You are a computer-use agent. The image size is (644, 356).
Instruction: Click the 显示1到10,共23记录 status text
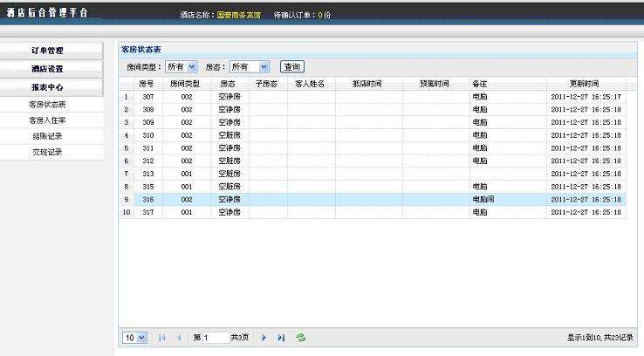pos(600,338)
